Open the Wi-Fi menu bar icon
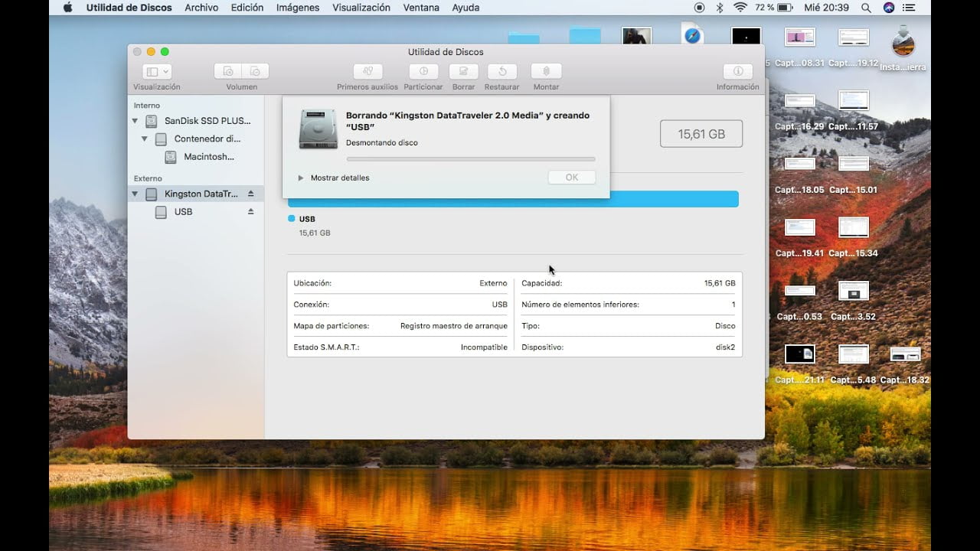This screenshot has height=551, width=980. coord(740,8)
